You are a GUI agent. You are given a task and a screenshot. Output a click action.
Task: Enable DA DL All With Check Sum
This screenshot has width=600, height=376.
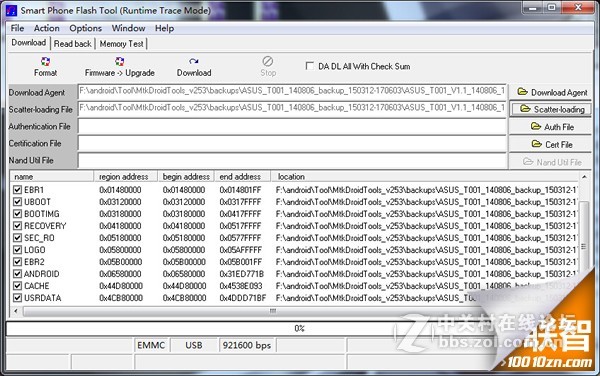(x=310, y=66)
